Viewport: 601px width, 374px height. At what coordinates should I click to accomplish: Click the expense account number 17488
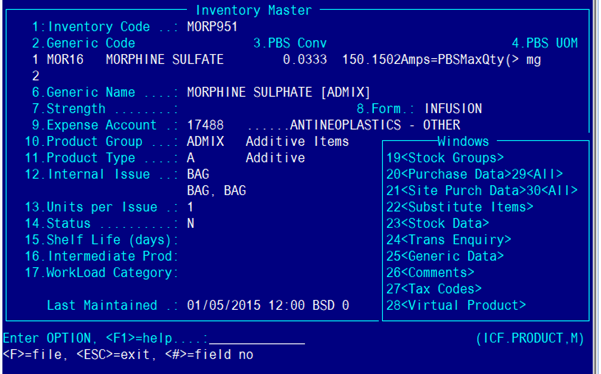coord(205,125)
